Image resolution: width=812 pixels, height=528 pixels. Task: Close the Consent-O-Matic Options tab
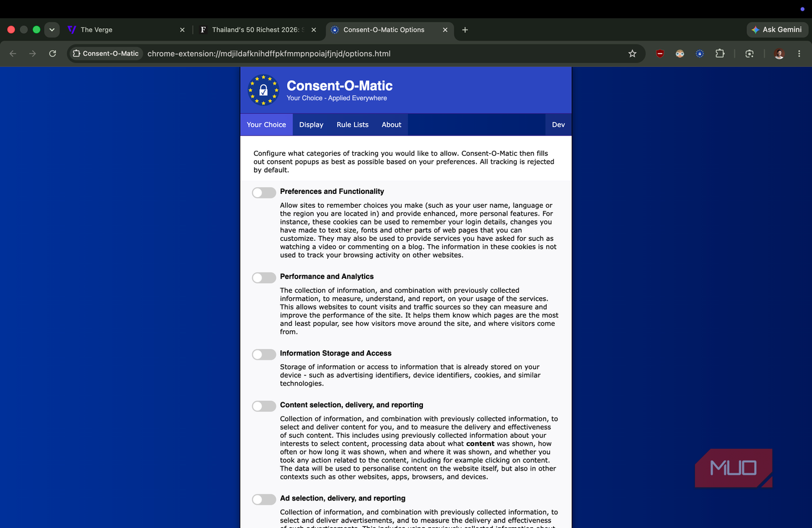tap(445, 29)
